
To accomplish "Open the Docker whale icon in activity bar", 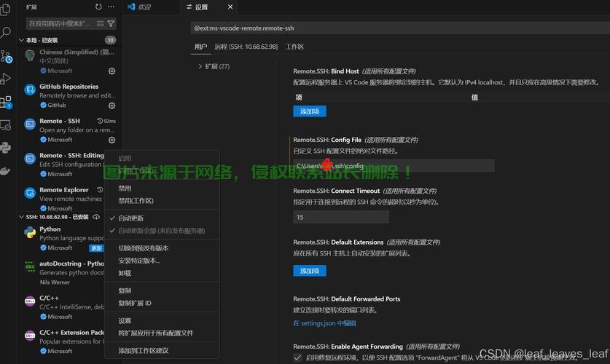I will [x=5, y=170].
